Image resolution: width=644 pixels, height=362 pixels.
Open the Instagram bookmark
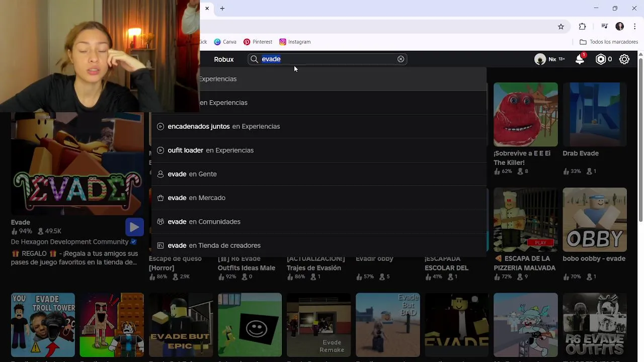coord(295,42)
